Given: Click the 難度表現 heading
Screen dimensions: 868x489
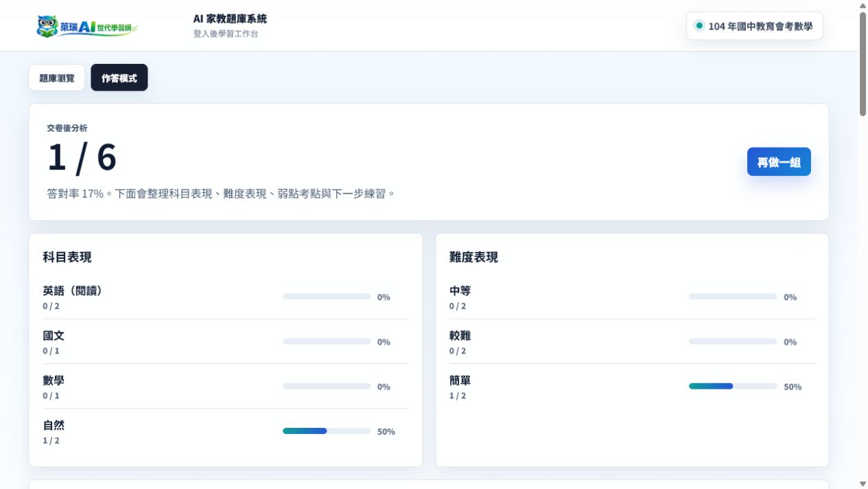Looking at the screenshot, I should pyautogui.click(x=473, y=257).
